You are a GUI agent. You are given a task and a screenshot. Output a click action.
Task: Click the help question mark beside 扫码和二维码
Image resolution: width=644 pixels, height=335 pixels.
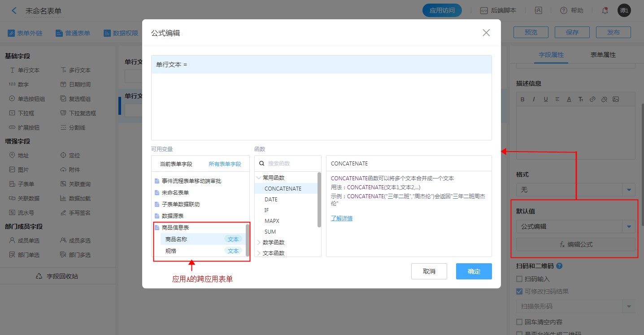point(559,266)
